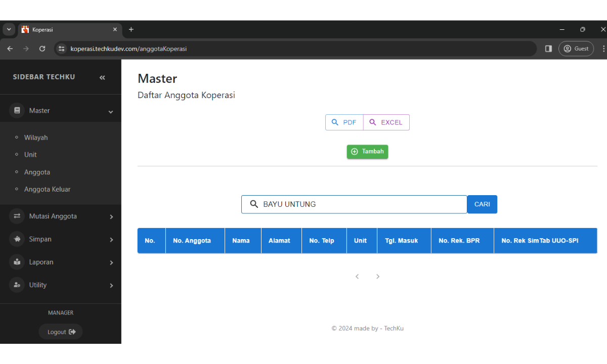Click the Laporan sidebar icon

click(x=17, y=262)
